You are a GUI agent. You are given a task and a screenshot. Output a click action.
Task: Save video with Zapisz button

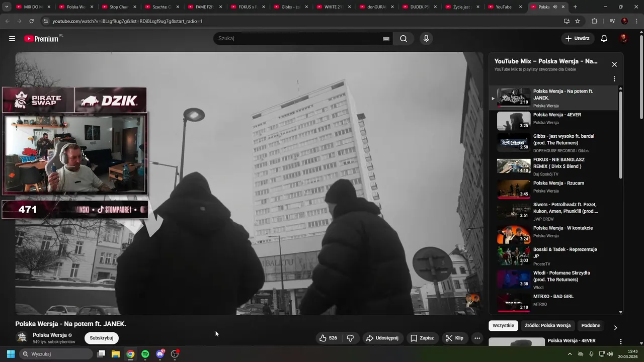point(422,338)
